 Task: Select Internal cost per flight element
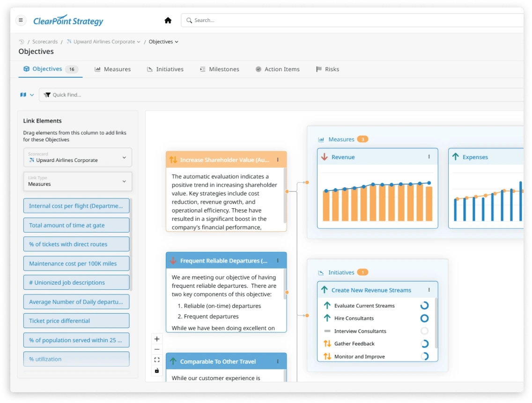click(x=76, y=206)
